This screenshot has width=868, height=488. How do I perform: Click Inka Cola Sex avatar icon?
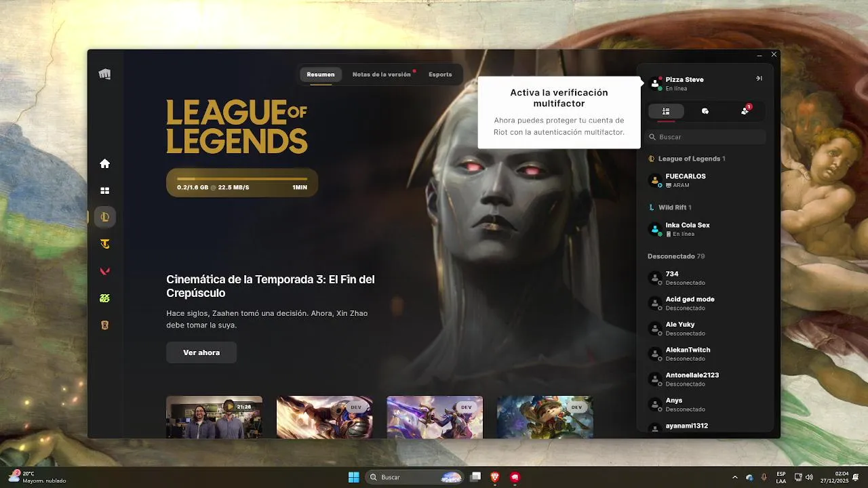tap(655, 229)
